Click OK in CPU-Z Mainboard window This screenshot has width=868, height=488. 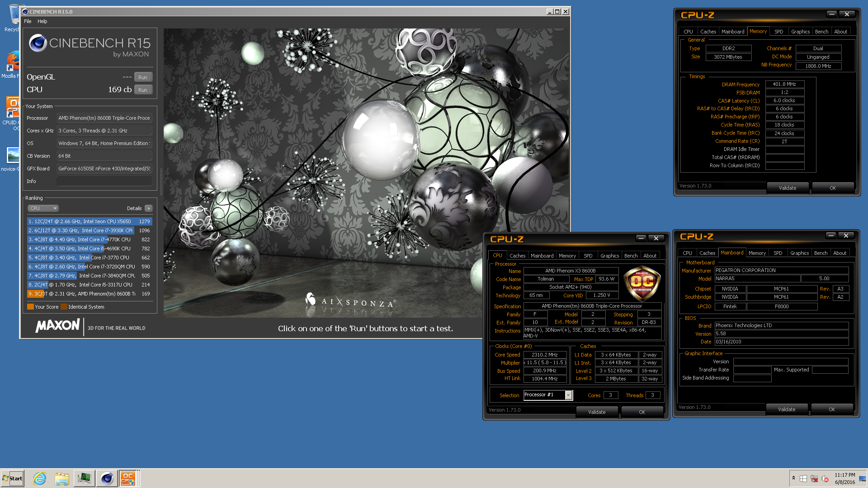tap(832, 409)
